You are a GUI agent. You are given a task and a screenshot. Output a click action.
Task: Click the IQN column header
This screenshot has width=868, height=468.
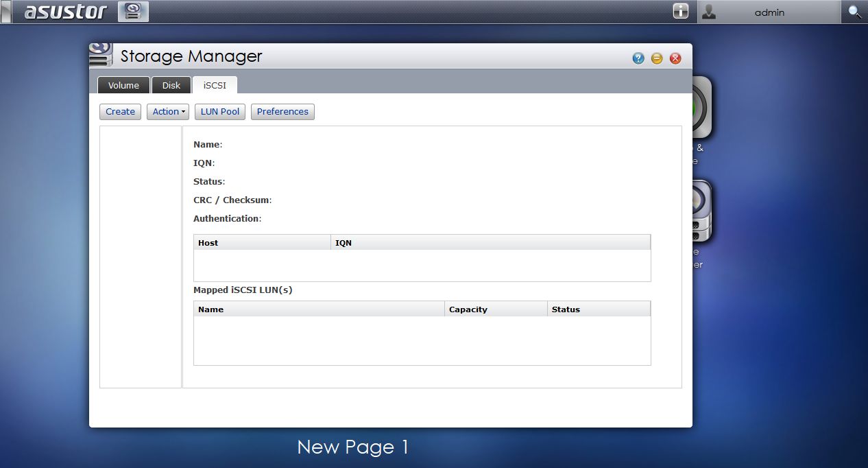[x=490, y=242]
